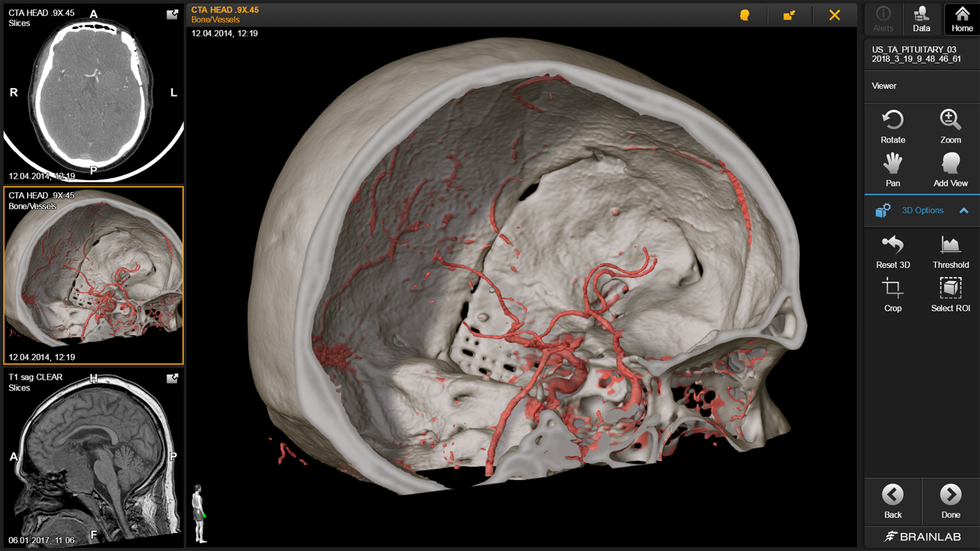The image size is (980, 551).
Task: Collapse the 3D Options section chevron
Action: coord(964,210)
